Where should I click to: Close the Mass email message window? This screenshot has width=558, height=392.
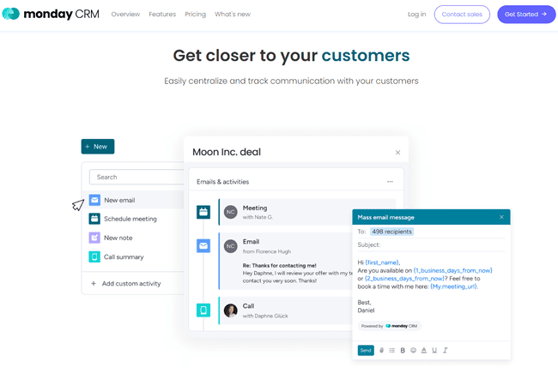501,217
